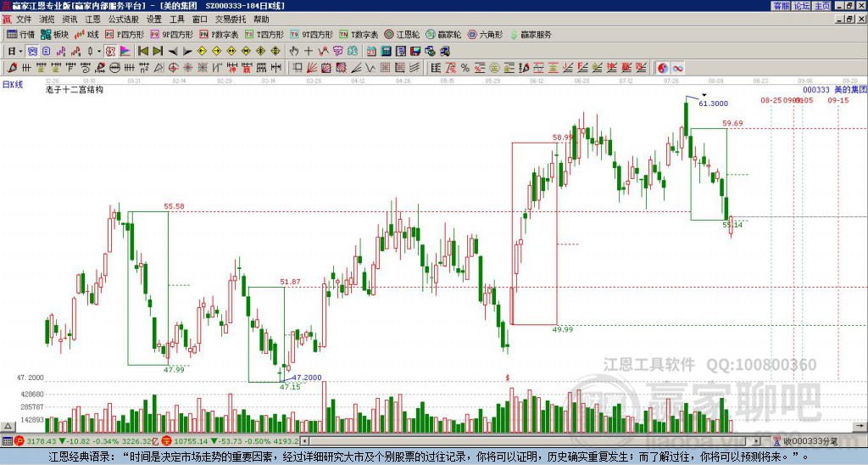The image size is (868, 465).
Task: Open the 9P四方形 tool
Action: pos(172,34)
